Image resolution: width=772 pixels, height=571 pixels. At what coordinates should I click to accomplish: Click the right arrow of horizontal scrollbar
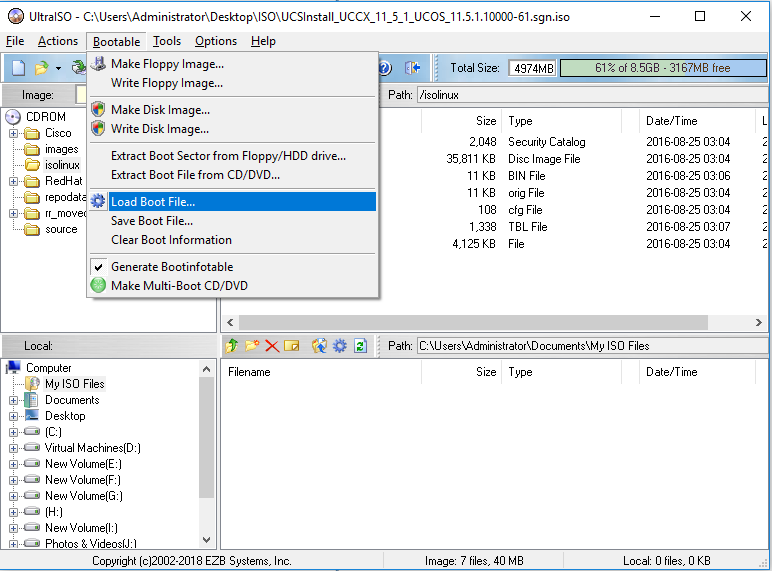point(759,322)
